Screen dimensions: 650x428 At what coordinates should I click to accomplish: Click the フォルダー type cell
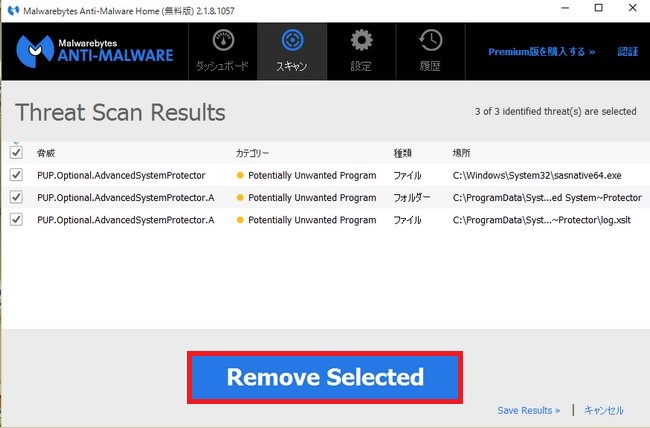tap(412, 198)
